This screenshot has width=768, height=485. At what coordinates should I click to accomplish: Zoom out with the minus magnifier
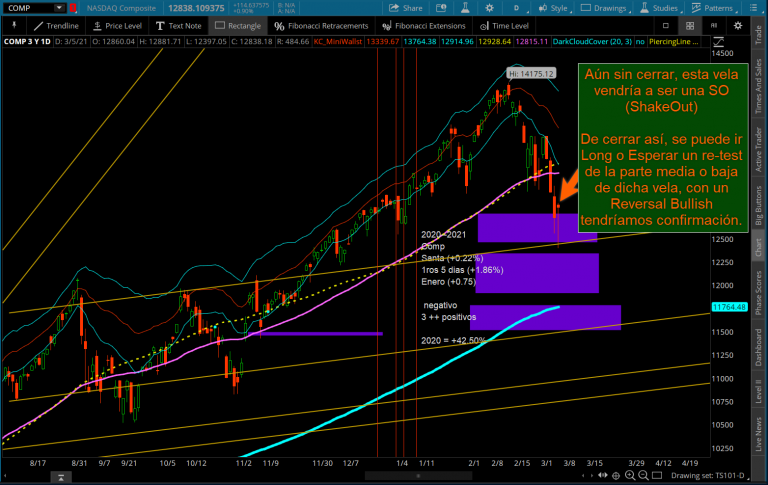pos(643,476)
